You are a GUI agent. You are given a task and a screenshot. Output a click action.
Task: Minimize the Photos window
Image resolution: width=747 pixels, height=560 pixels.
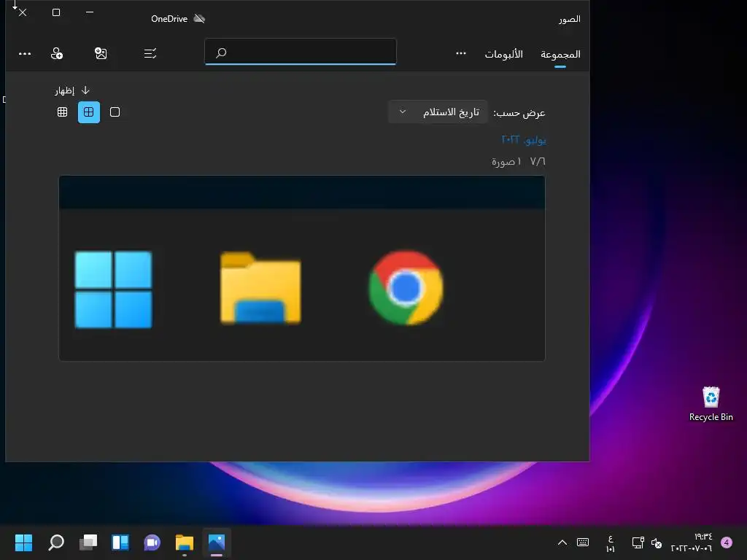click(90, 12)
